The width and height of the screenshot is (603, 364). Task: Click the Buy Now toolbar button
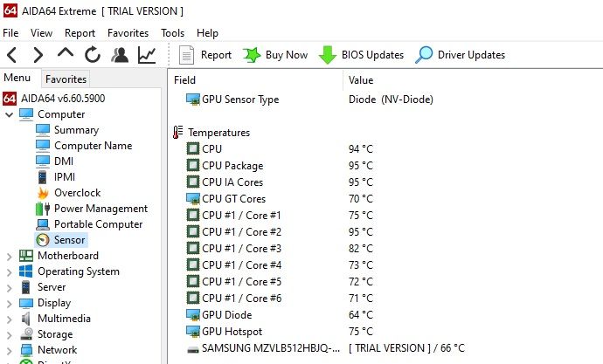[x=275, y=55]
